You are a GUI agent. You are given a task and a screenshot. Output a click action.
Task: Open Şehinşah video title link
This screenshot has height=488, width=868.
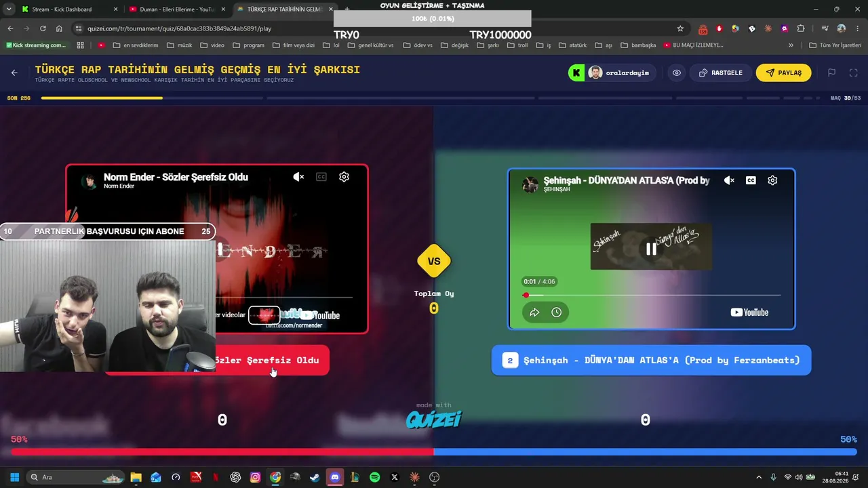627,180
